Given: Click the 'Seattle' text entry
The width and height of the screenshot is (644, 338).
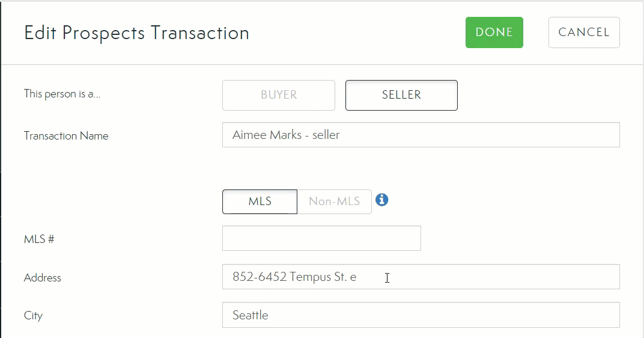Looking at the screenshot, I should click(x=251, y=315).
